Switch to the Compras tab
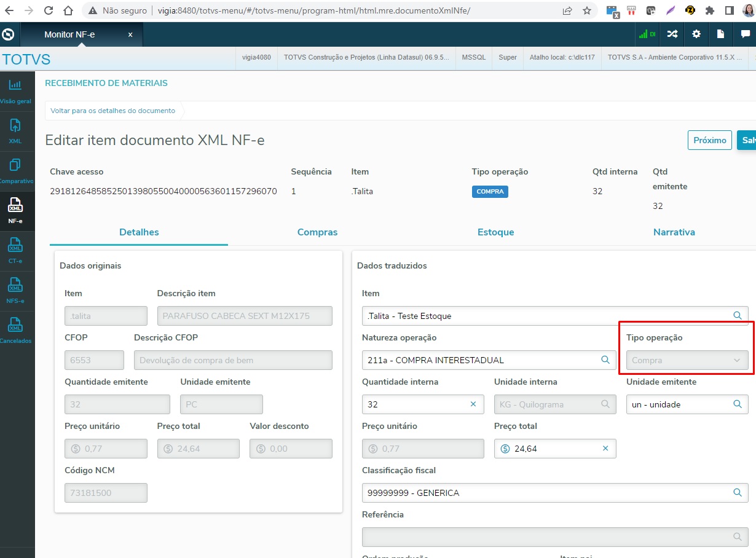 (317, 232)
